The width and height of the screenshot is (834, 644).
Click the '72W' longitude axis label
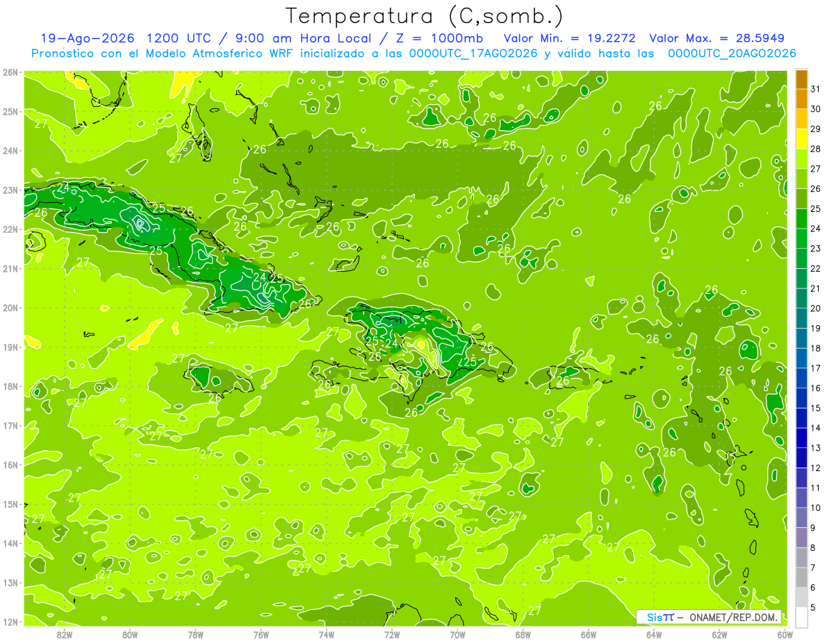(x=392, y=634)
